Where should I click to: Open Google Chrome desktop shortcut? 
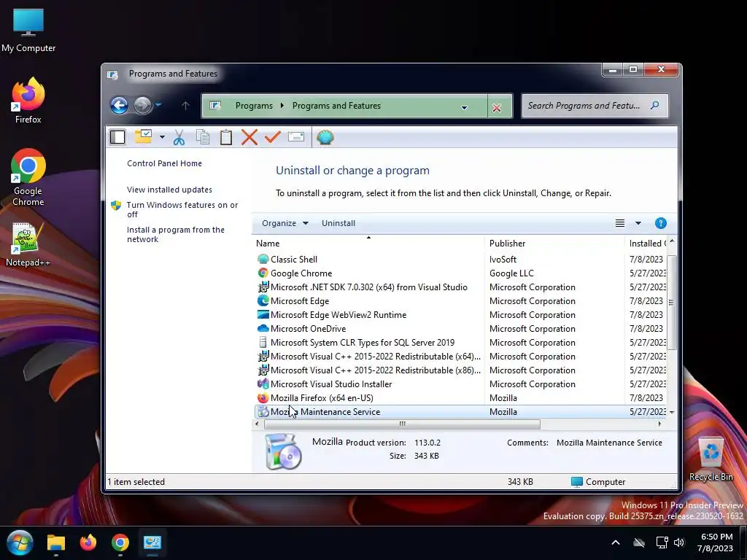pos(28,178)
